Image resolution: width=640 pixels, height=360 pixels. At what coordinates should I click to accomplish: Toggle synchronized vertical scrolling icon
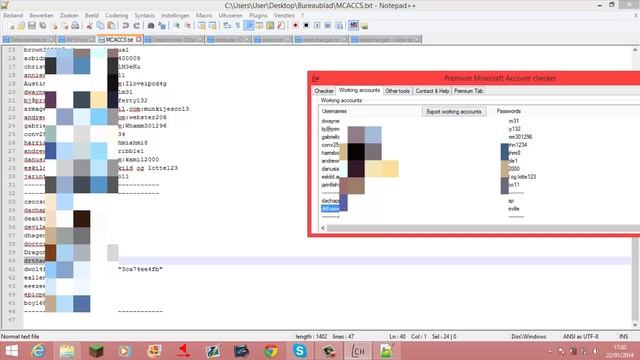202,26
